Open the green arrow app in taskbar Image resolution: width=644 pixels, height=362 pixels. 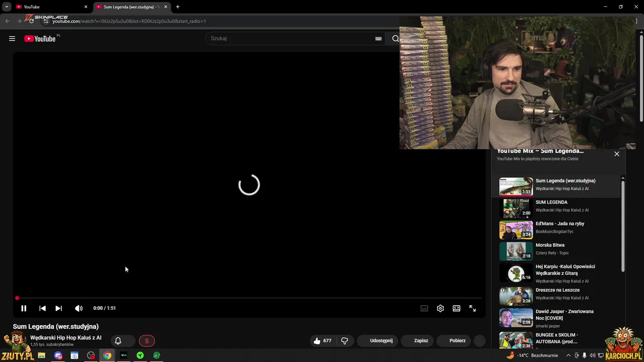click(x=140, y=355)
